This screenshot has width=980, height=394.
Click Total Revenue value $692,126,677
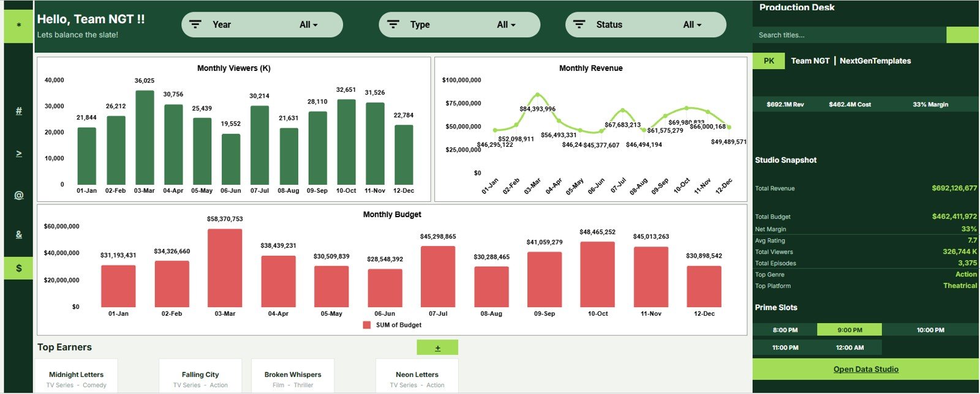(954, 188)
